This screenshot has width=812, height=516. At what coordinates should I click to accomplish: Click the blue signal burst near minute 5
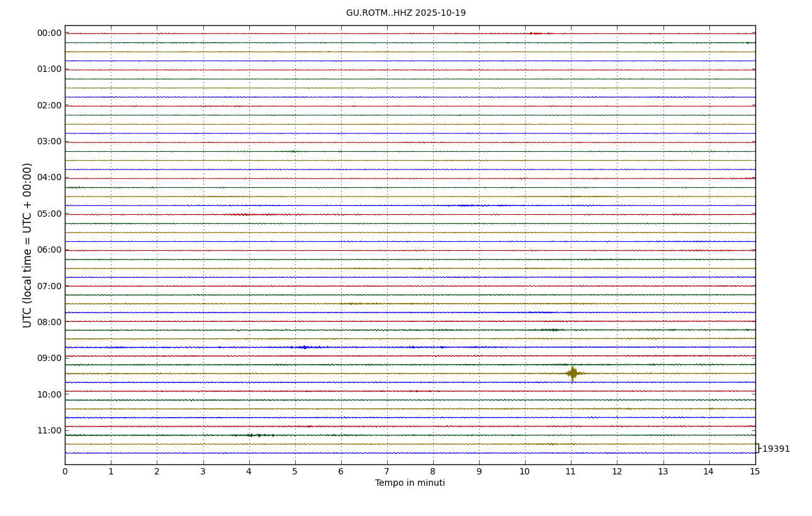click(x=305, y=347)
